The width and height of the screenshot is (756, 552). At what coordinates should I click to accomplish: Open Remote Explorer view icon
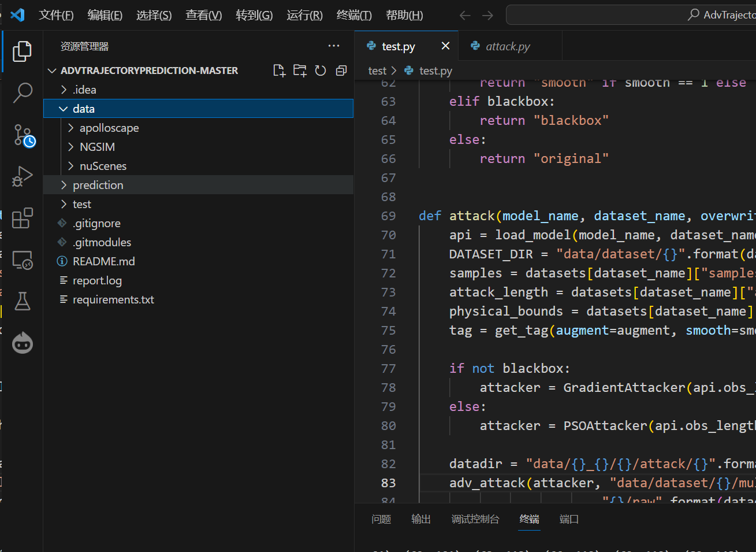tap(22, 260)
